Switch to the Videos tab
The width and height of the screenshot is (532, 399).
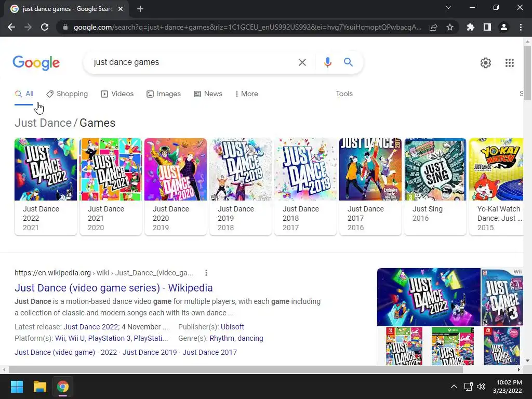117,94
